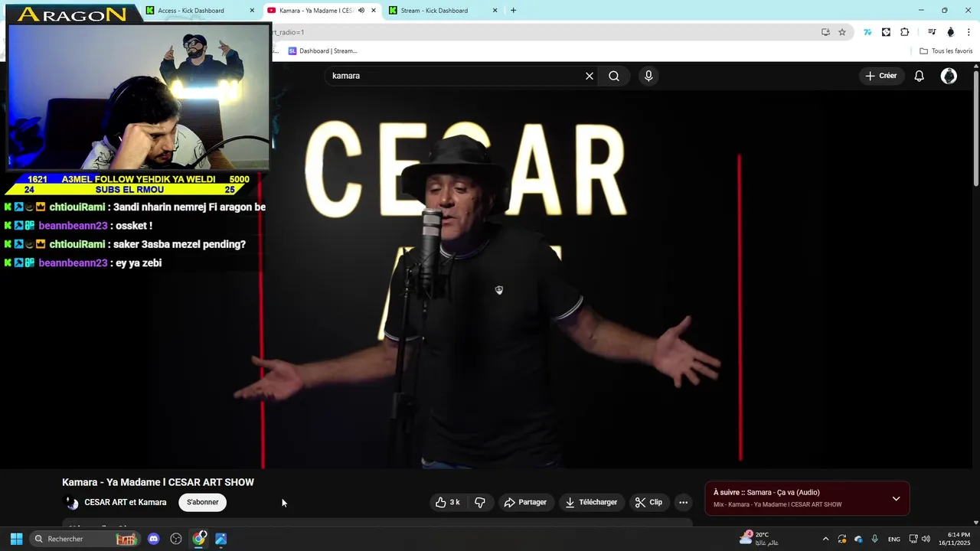Click video title Kamara - Ya Madame
The height and width of the screenshot is (551, 980).
pos(158,482)
